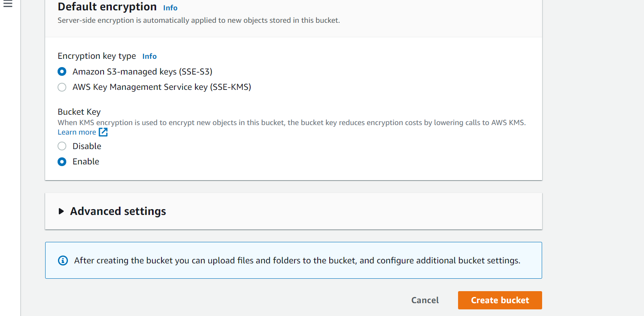644x316 pixels.
Task: Follow the Learn more link
Action: coord(77,132)
